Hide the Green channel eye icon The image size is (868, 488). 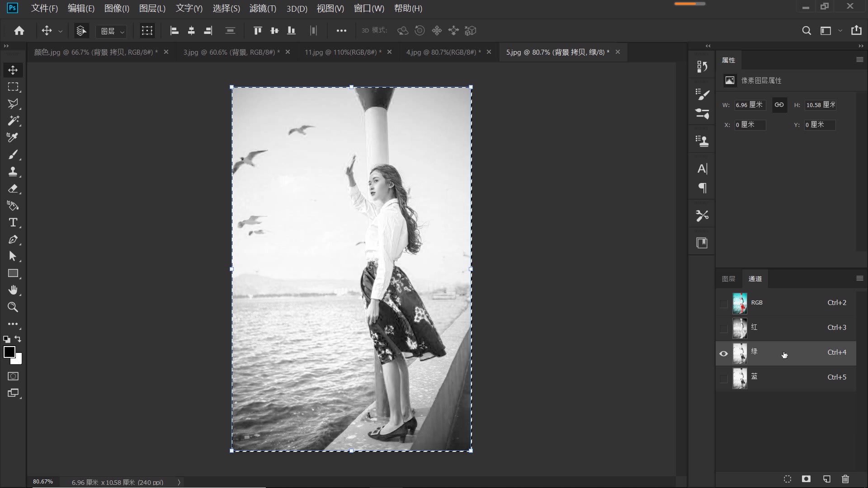point(723,354)
